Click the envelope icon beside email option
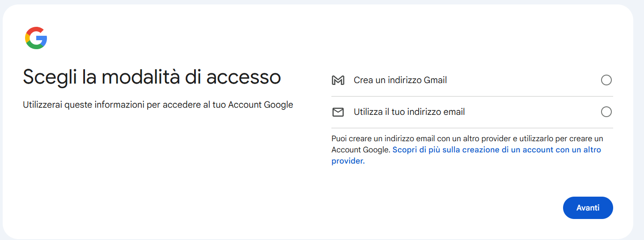 click(338, 112)
